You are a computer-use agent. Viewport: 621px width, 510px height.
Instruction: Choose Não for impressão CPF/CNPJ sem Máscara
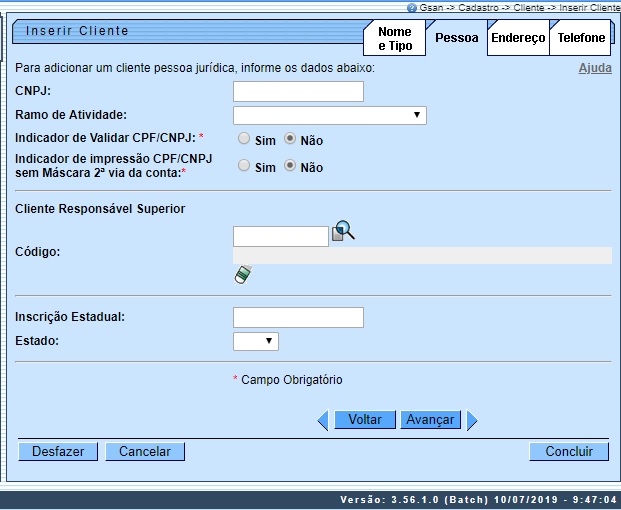[290, 166]
